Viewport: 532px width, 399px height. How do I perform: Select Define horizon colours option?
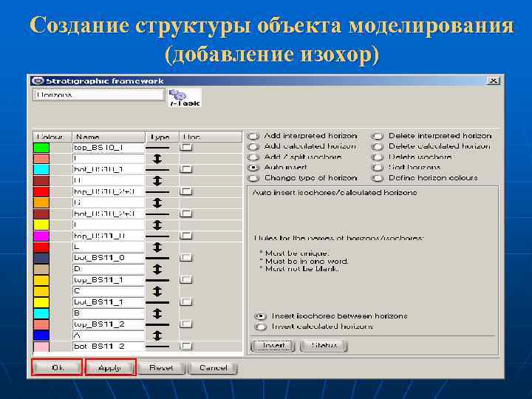(377, 178)
